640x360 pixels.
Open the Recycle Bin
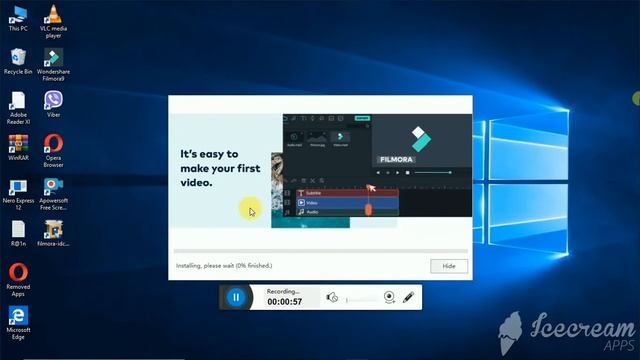(x=18, y=62)
